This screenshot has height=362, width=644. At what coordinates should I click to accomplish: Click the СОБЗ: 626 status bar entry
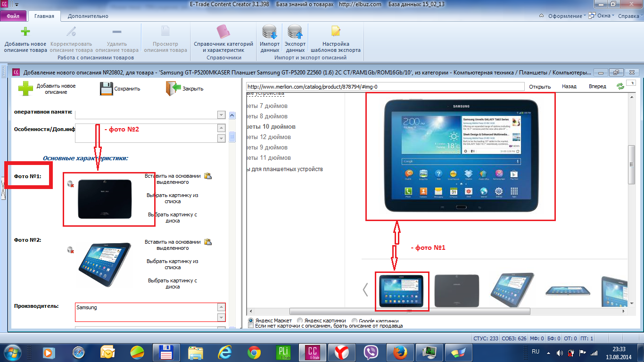coord(515,338)
